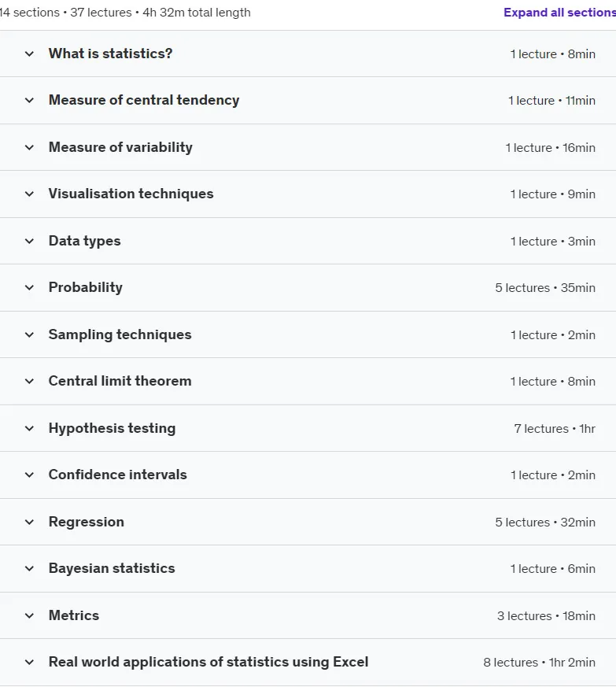Viewport: 616px width, 687px height.
Task: Open Real world applications of statistics using Excel
Action: coord(208,662)
